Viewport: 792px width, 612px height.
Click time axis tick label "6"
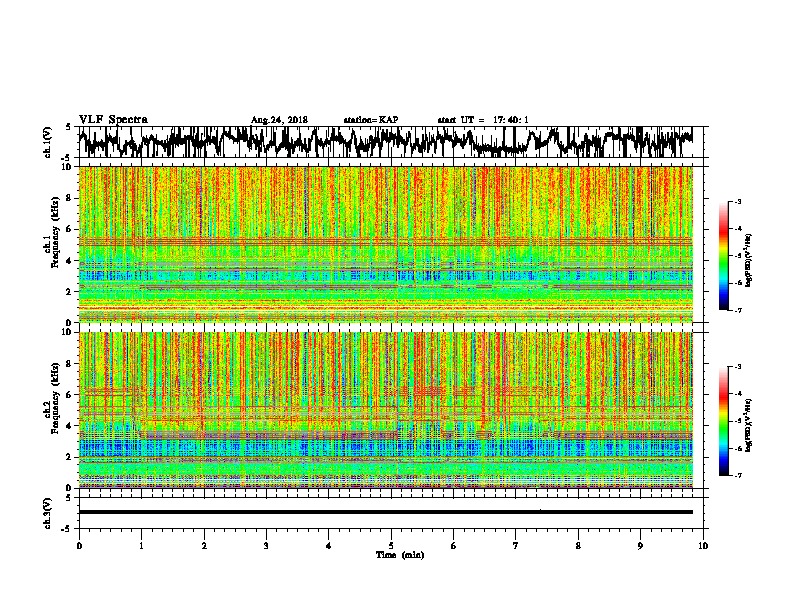[x=453, y=546]
